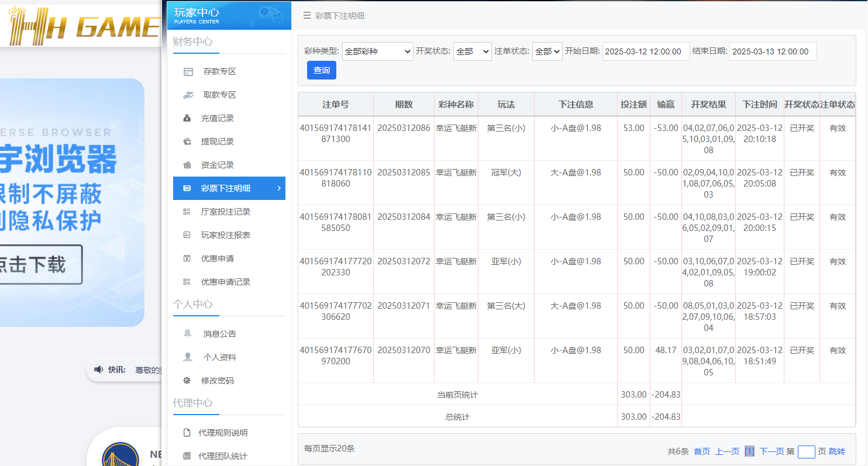Click the hamburger menu icon beside 彩票下注明细
This screenshot has width=868, height=466.
307,16
